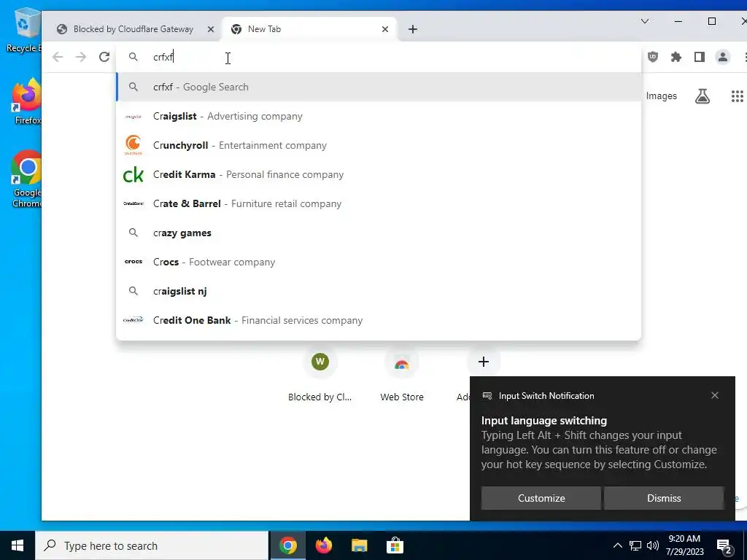The width and height of the screenshot is (747, 560).
Task: Click the Add shortcut plus tile
Action: (x=483, y=362)
